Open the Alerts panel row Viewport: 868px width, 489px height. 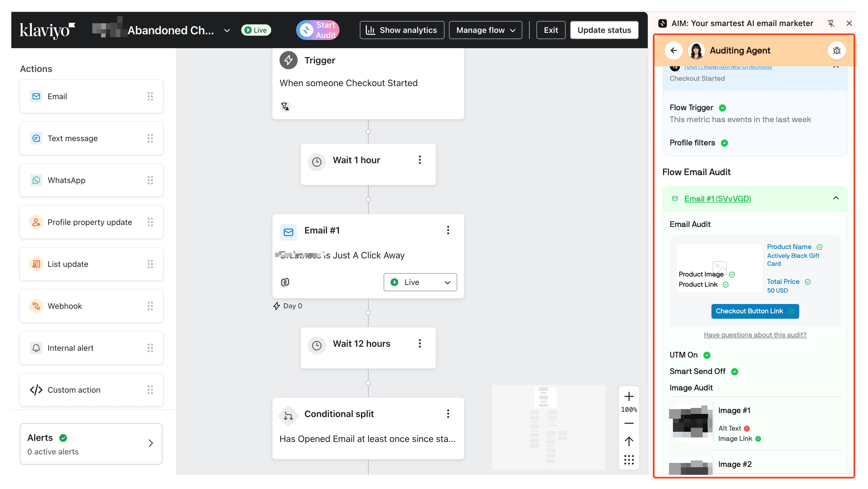[91, 444]
